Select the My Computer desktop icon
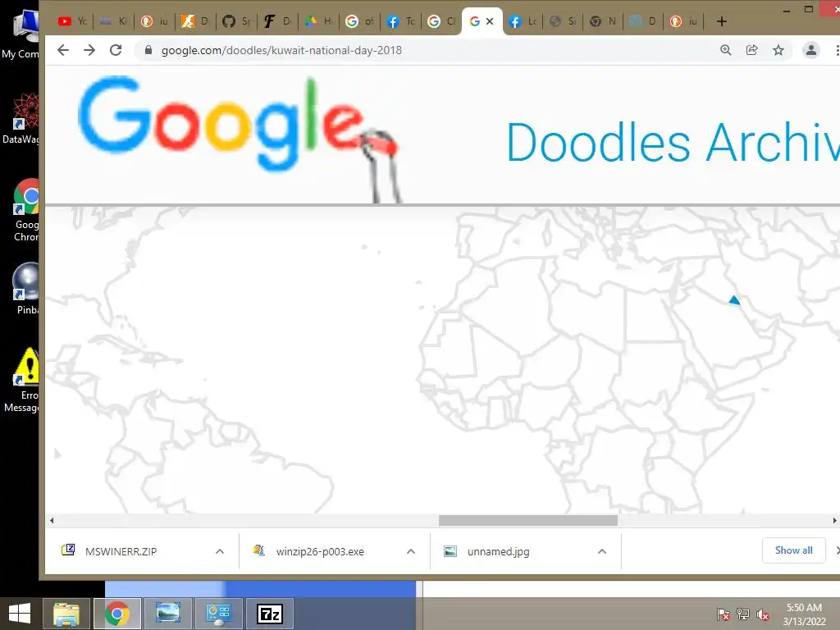840x630 pixels. click(x=21, y=34)
